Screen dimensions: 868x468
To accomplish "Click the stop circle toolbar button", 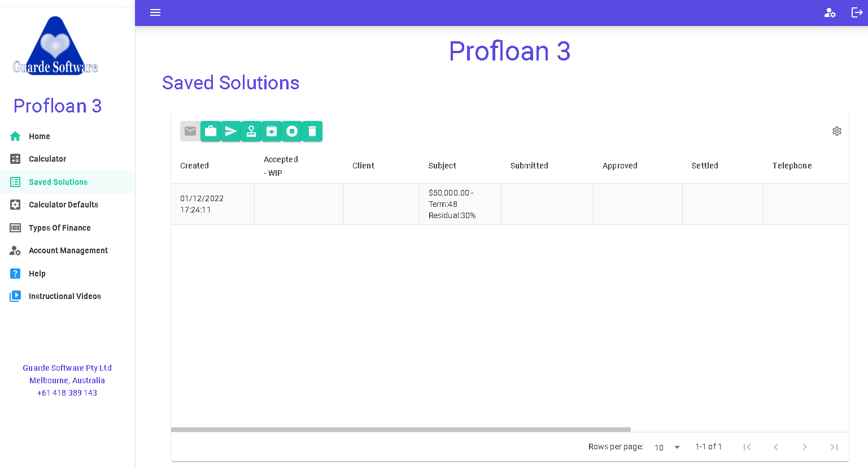I will click(292, 131).
